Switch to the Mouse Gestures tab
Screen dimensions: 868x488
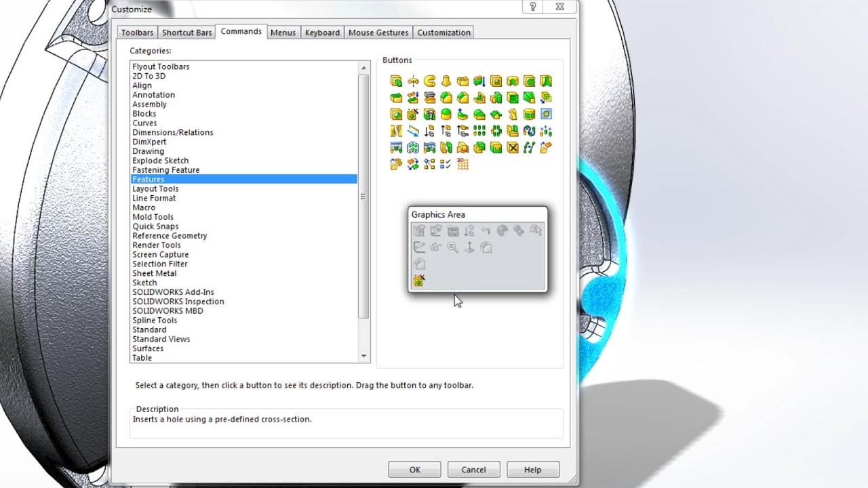378,33
